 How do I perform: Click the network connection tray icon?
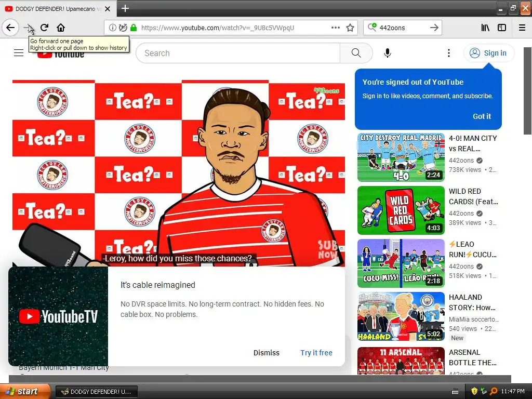[x=484, y=391]
